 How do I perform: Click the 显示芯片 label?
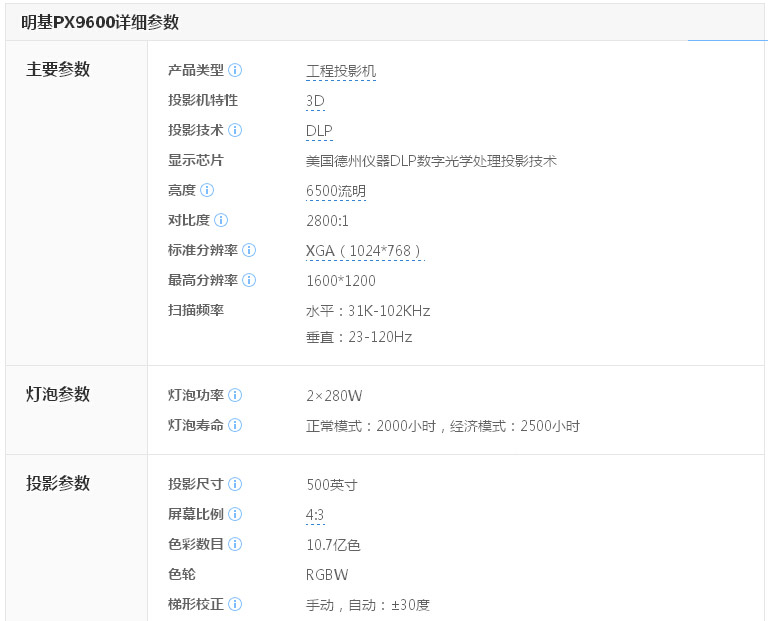(196, 160)
